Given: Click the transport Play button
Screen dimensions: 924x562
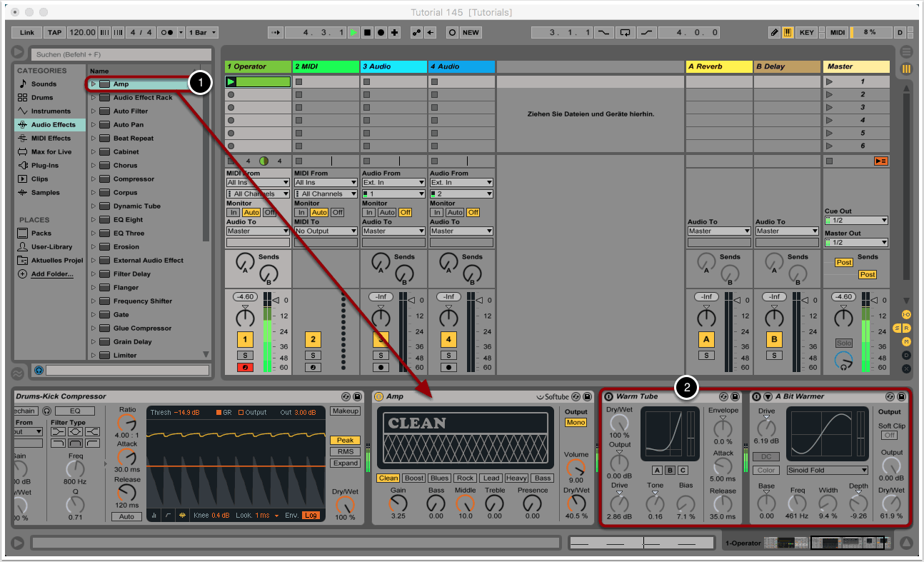Looking at the screenshot, I should tap(353, 33).
